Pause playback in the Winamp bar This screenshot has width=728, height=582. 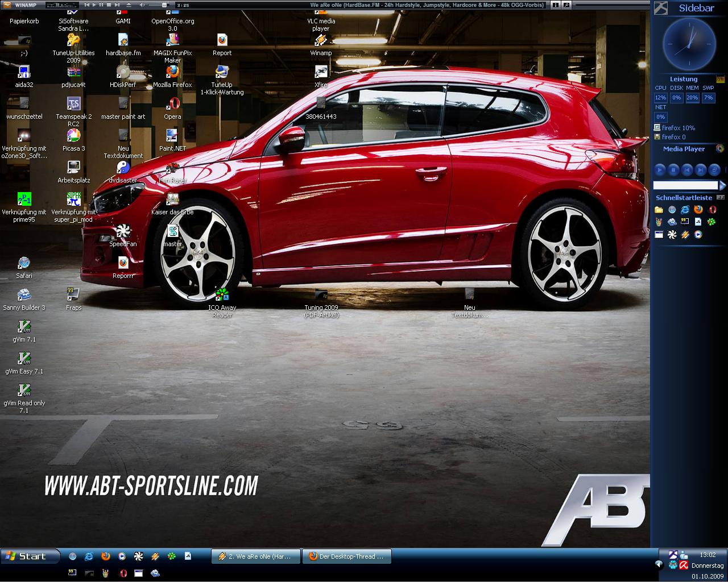(101, 5)
